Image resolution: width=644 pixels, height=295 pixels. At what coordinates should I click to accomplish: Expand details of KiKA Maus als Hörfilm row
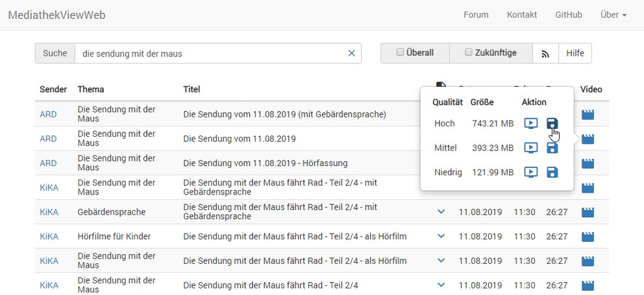441,261
